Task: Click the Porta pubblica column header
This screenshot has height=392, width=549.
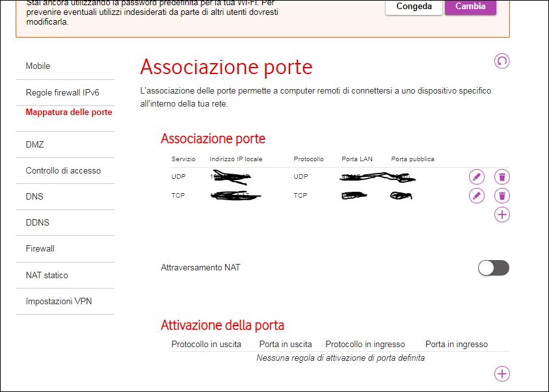Action: coord(412,159)
